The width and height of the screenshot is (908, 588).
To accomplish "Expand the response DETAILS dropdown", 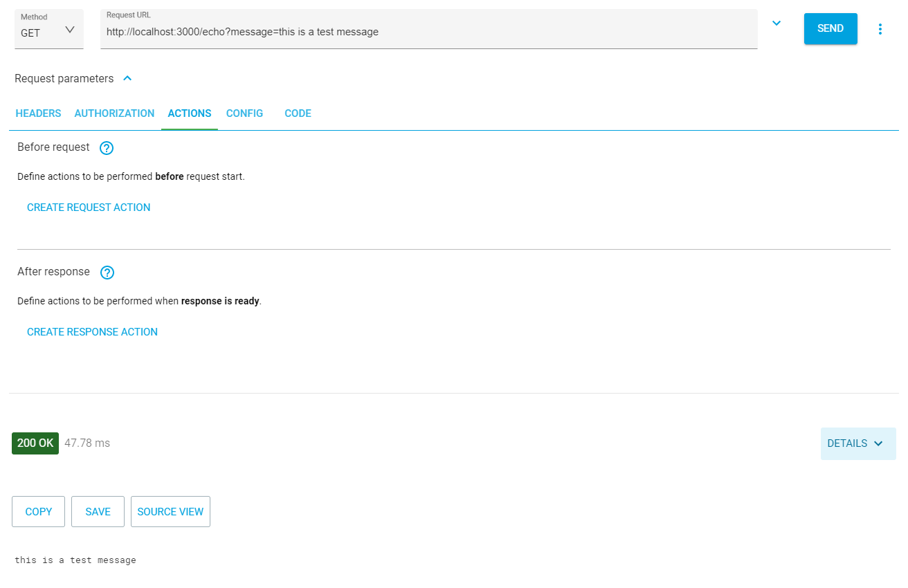I will pyautogui.click(x=857, y=443).
